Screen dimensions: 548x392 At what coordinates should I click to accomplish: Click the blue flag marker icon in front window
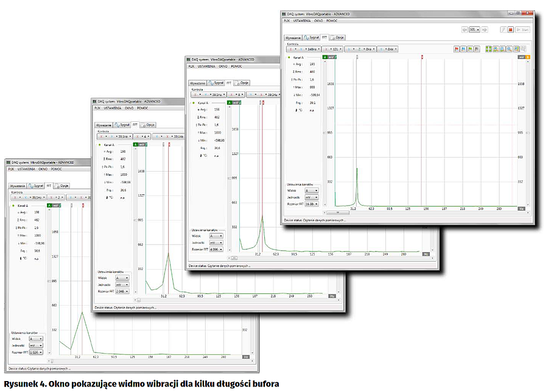click(x=464, y=49)
